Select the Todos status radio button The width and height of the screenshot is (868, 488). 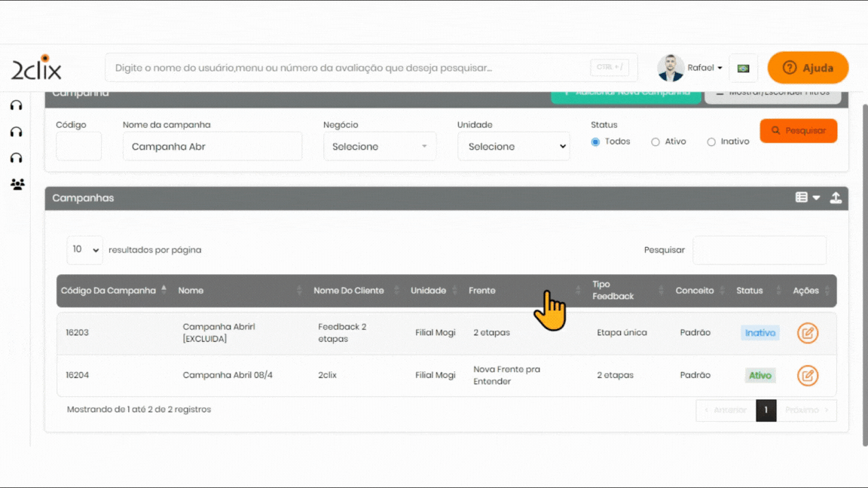(595, 142)
